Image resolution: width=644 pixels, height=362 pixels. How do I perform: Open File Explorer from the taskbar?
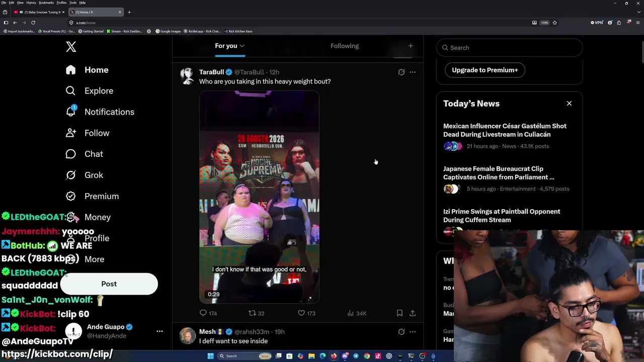[311, 356]
